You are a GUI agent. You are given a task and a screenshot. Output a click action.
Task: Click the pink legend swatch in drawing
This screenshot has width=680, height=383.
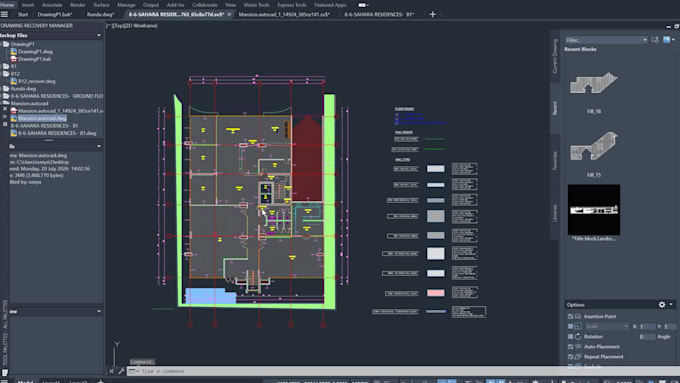(435, 293)
